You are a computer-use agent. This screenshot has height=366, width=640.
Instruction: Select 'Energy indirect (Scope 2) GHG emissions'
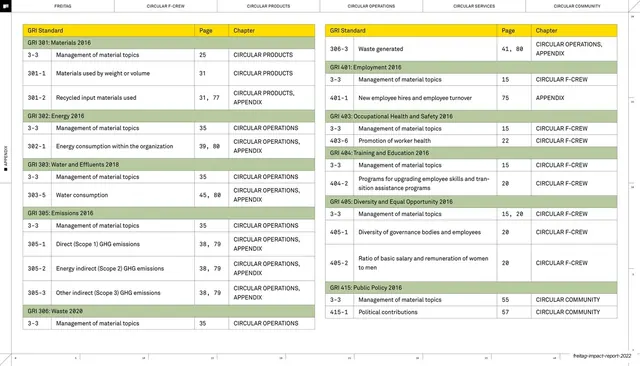click(x=110, y=268)
